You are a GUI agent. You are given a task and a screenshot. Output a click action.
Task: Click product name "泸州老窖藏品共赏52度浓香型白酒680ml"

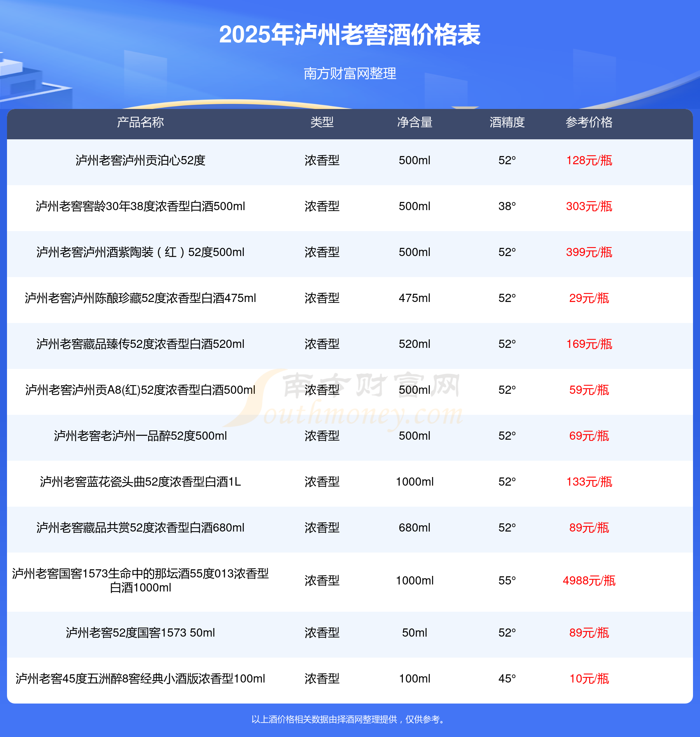tap(140, 528)
